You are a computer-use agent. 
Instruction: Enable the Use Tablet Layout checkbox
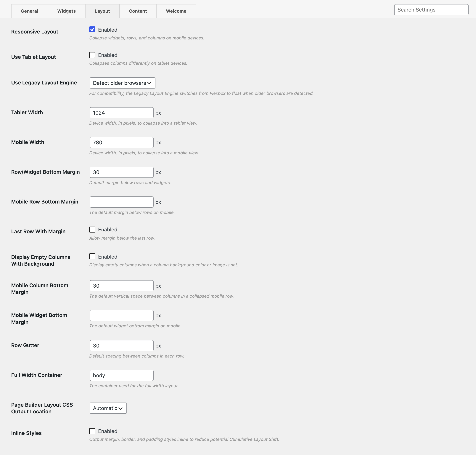pyautogui.click(x=92, y=55)
